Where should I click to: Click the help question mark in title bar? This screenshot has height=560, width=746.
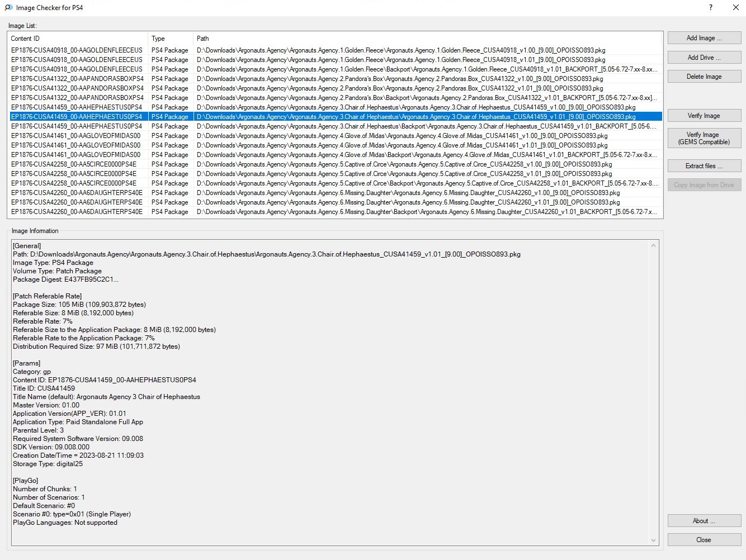pos(711,7)
